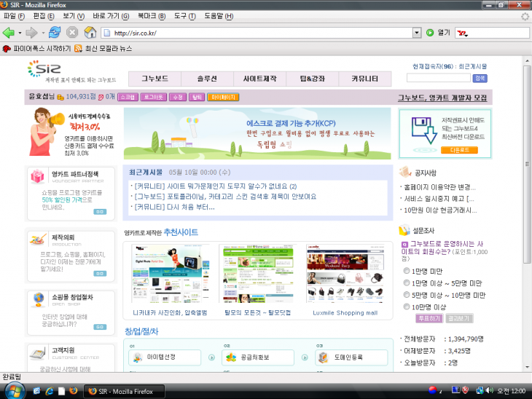Open the 팁&강좌 navigation tab
Image resolution: width=532 pixels, height=399 pixels.
click(312, 79)
